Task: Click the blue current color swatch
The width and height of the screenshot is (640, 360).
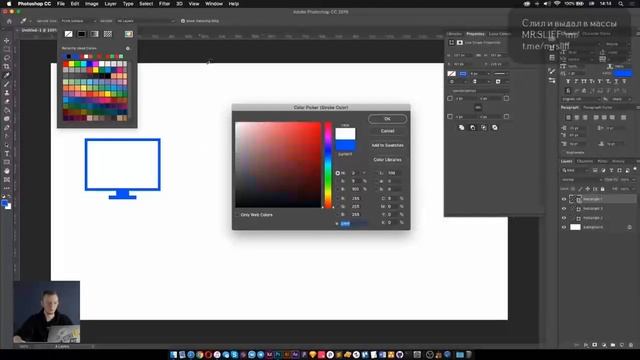Action: [x=345, y=146]
